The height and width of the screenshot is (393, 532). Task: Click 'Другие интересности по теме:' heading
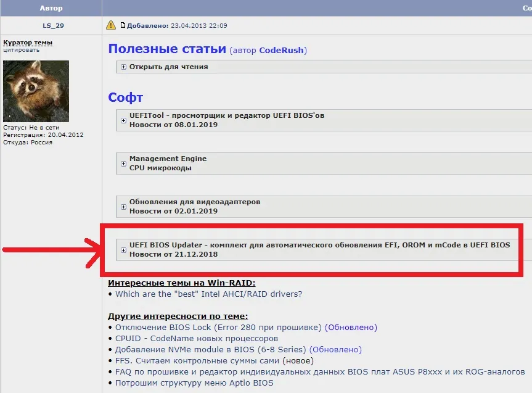coord(178,316)
